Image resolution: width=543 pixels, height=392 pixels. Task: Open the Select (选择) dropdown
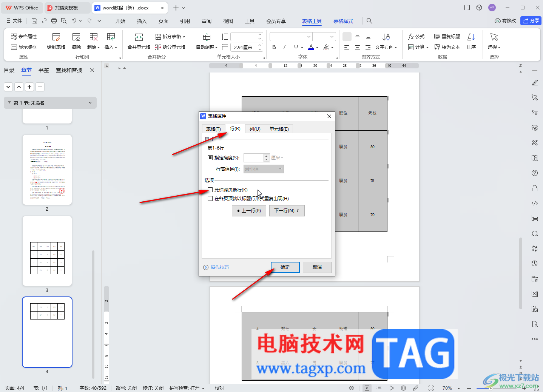pyautogui.click(x=494, y=42)
